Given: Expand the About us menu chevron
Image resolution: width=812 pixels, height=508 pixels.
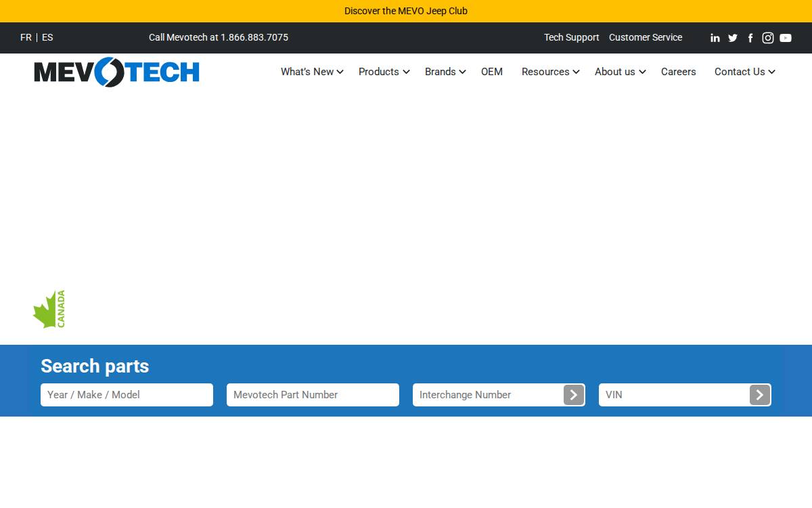Looking at the screenshot, I should (x=642, y=72).
